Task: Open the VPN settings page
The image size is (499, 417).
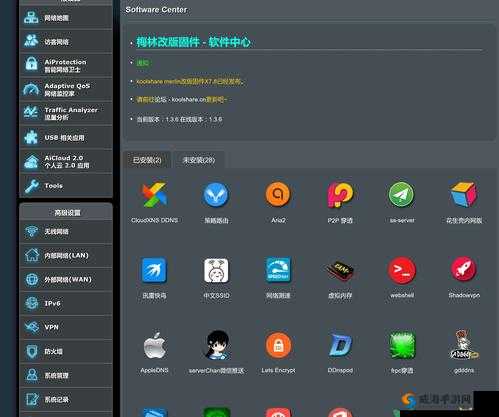Action: pos(66,327)
